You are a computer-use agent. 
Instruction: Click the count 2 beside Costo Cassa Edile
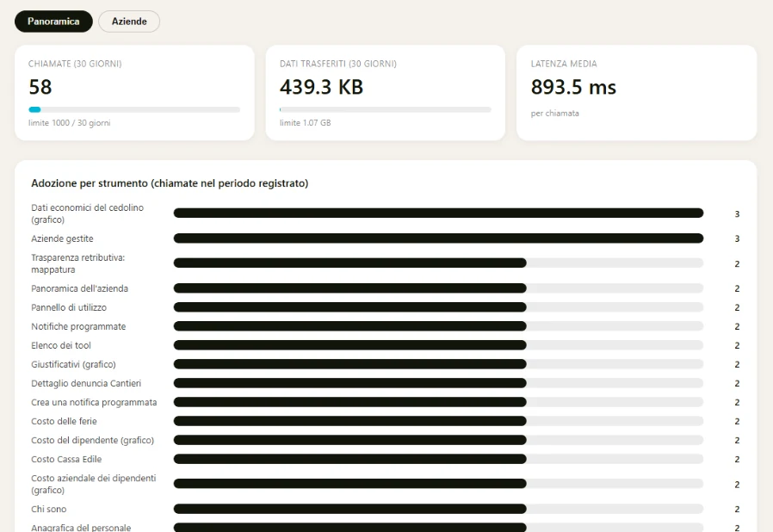pos(737,460)
